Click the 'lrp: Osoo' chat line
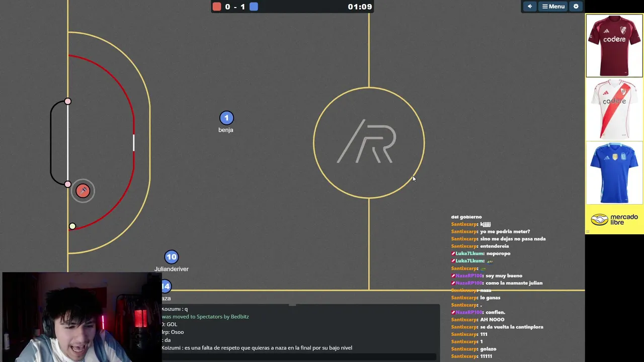Viewport: 644px width, 362px height. click(x=173, y=332)
